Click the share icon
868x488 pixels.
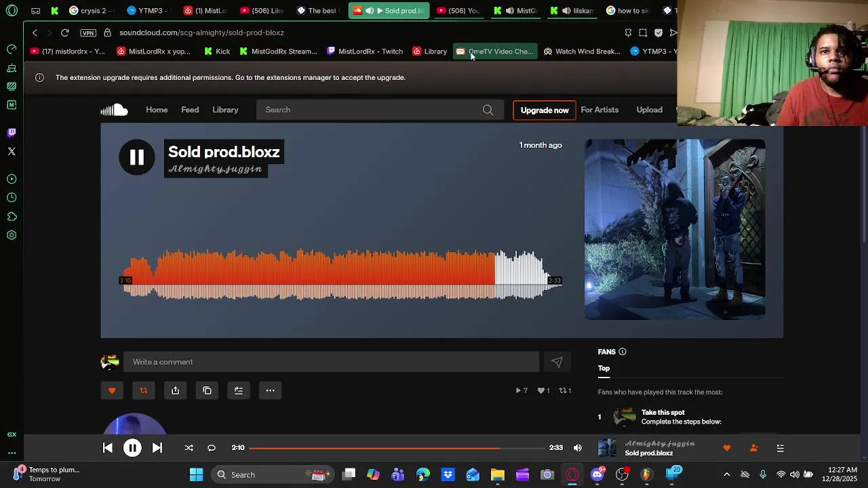coord(176,390)
